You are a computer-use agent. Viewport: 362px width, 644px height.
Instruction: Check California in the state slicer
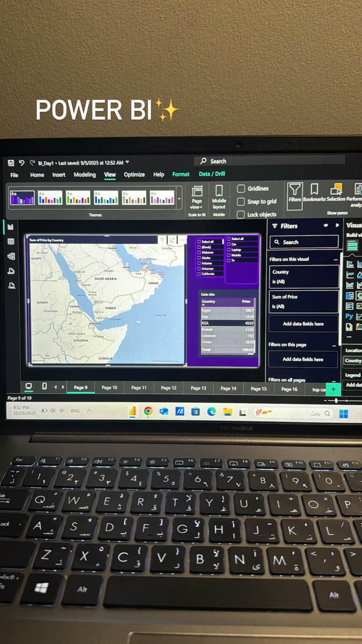pyautogui.click(x=200, y=274)
